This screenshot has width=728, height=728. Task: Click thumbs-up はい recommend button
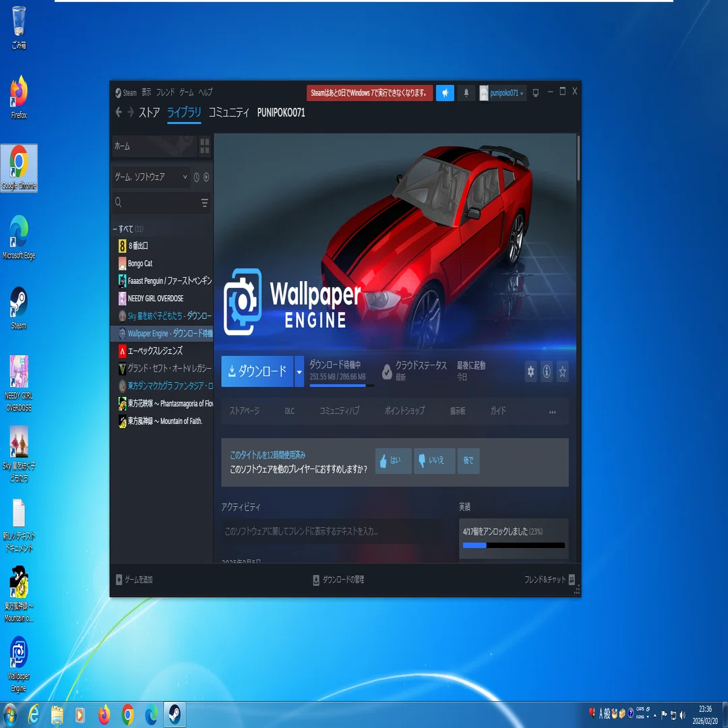tap(393, 460)
